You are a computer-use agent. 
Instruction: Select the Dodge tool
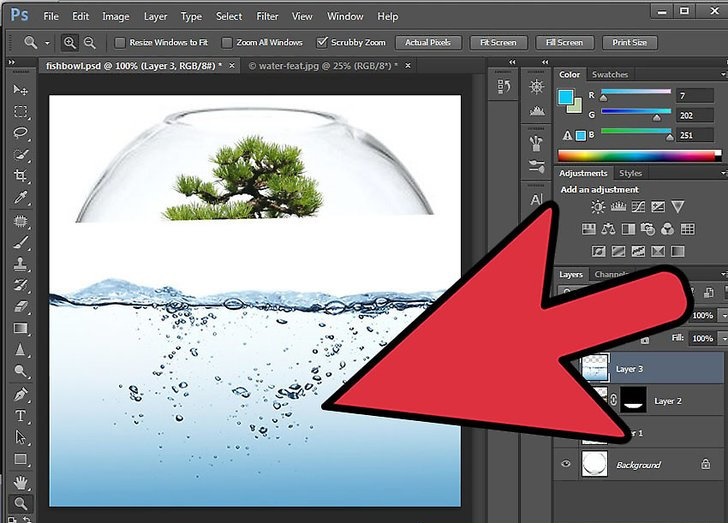pyautogui.click(x=20, y=371)
